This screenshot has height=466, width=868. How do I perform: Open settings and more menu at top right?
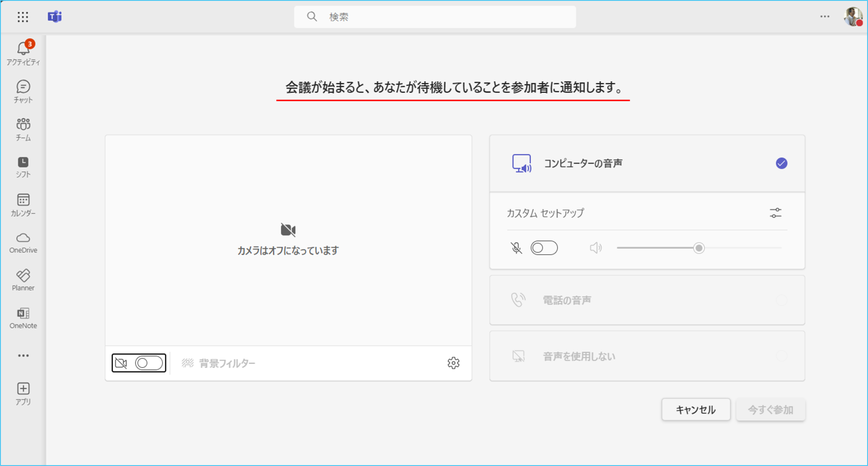coord(824,17)
